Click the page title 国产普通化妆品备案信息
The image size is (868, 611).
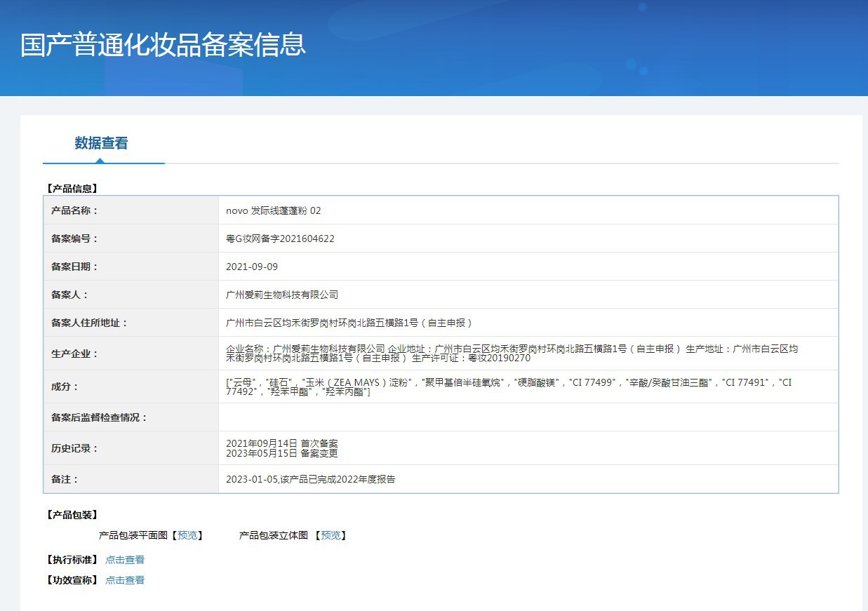pyautogui.click(x=163, y=44)
